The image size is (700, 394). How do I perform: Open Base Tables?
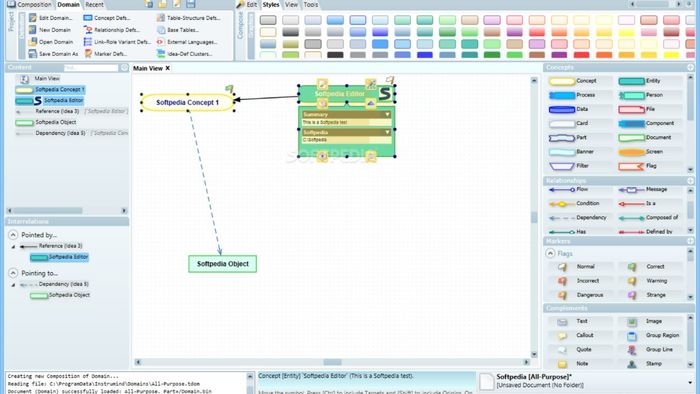(x=178, y=30)
